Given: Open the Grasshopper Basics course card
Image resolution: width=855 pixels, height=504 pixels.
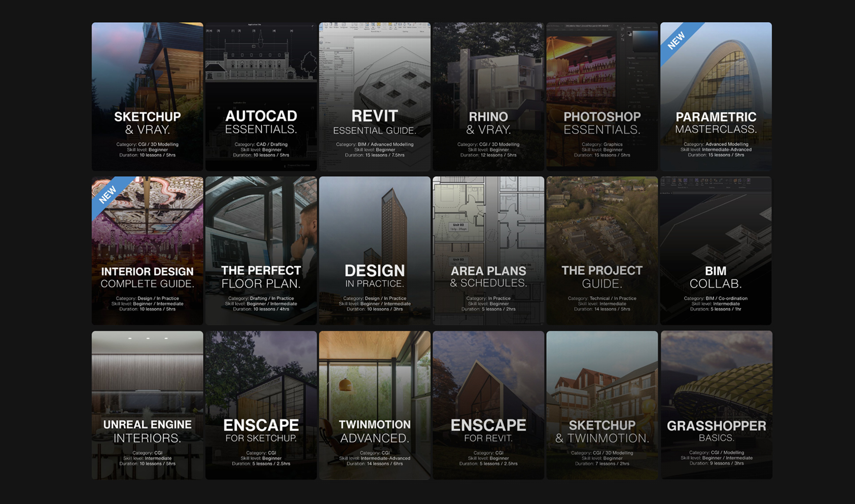Looking at the screenshot, I should [x=716, y=405].
